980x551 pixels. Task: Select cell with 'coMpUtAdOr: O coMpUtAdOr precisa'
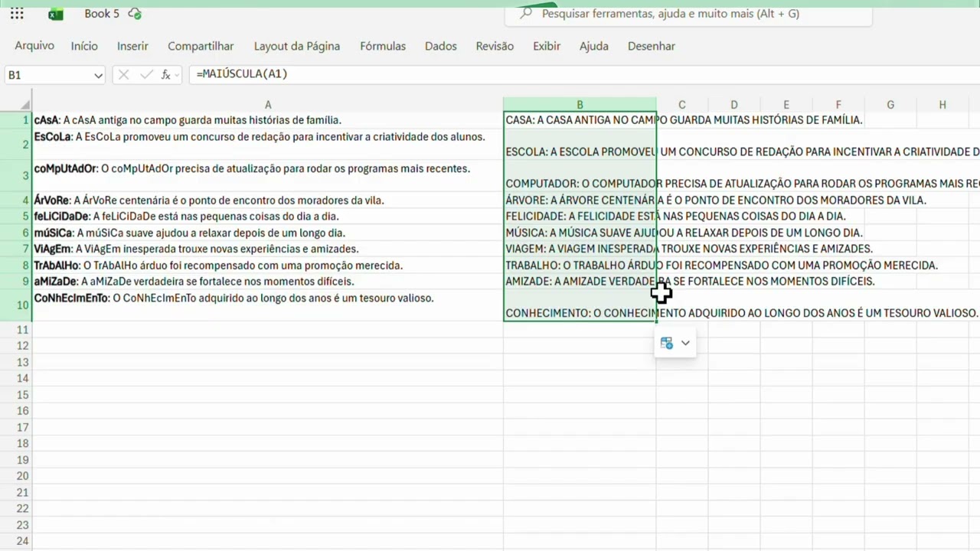(x=267, y=176)
